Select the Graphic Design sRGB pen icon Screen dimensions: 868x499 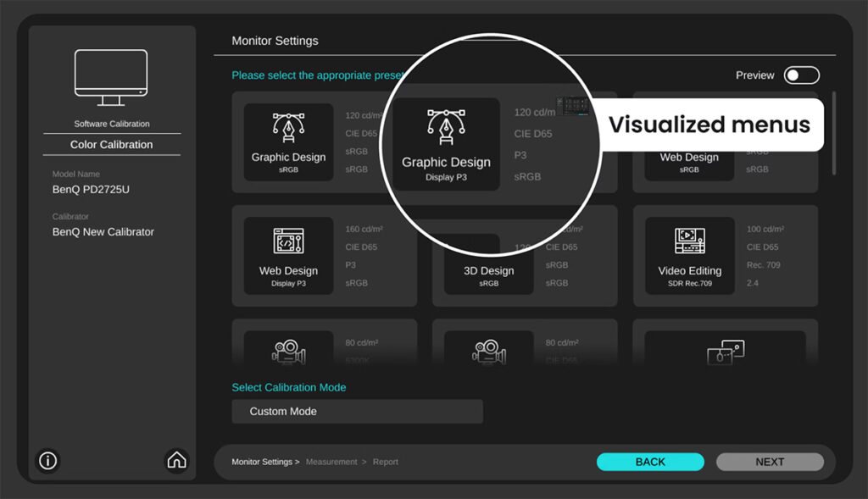point(288,126)
